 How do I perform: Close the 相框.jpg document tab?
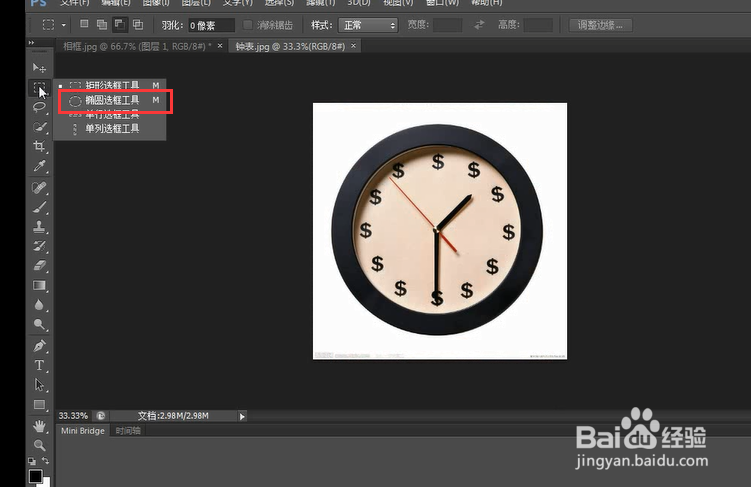[220, 45]
